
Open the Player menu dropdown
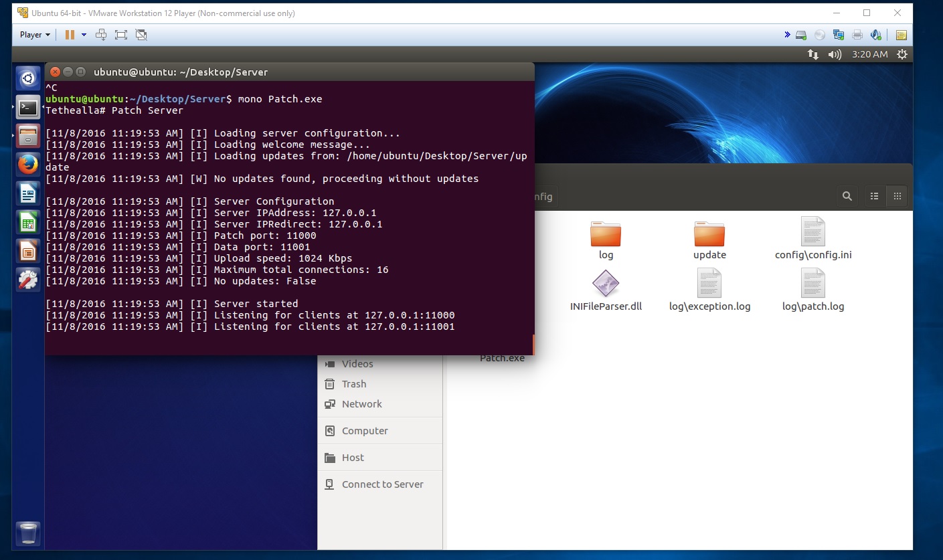(x=35, y=35)
